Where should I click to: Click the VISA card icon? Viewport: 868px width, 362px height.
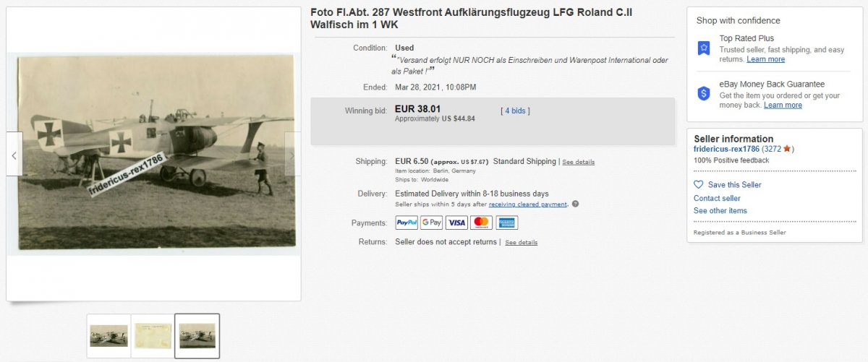coord(456,223)
